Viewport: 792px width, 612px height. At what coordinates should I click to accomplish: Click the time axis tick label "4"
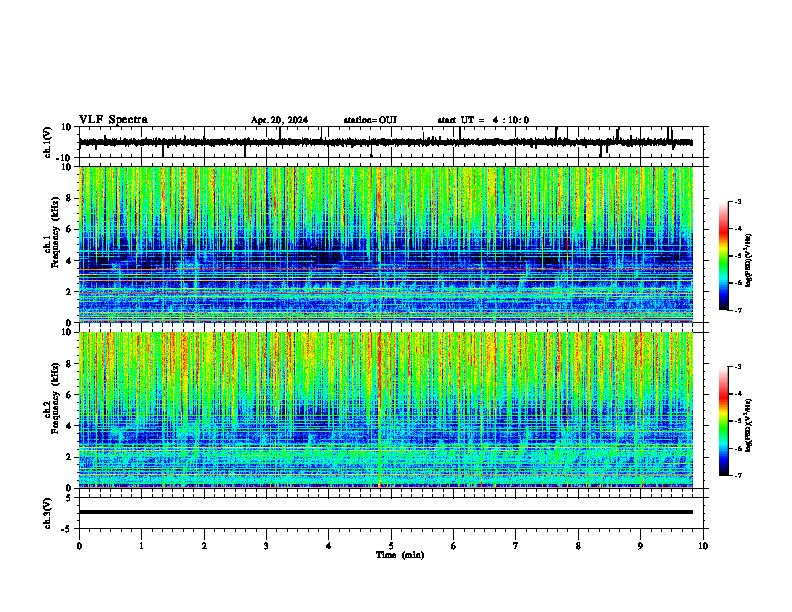click(329, 545)
